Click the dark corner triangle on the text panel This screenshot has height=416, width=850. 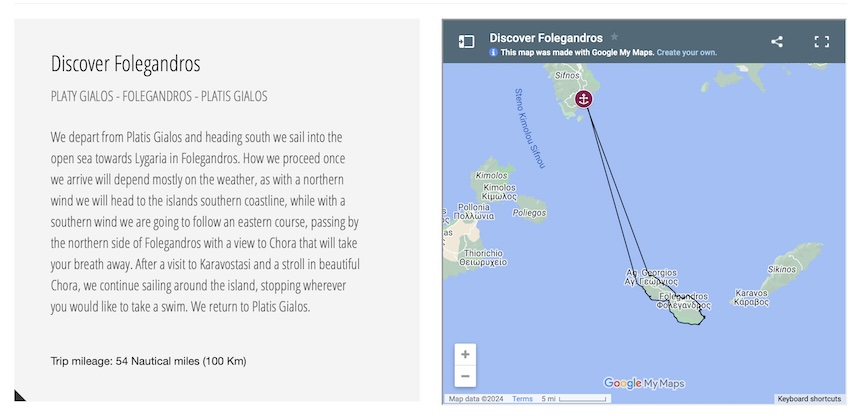click(x=20, y=395)
